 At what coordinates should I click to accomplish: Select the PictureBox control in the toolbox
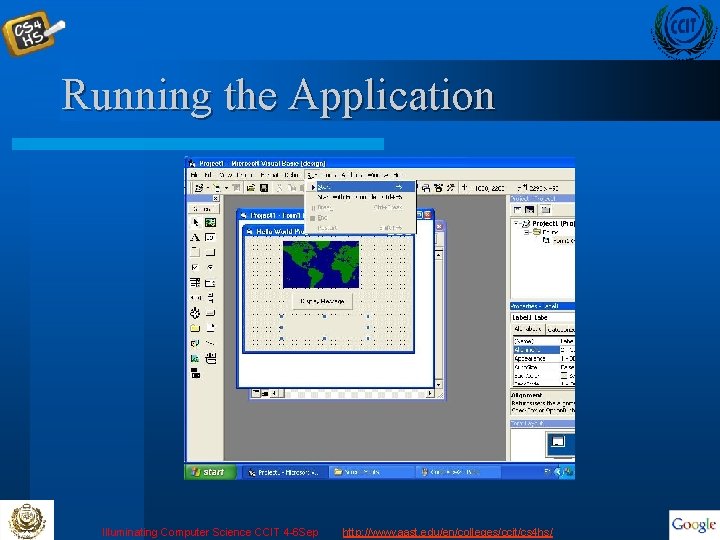coord(210,223)
